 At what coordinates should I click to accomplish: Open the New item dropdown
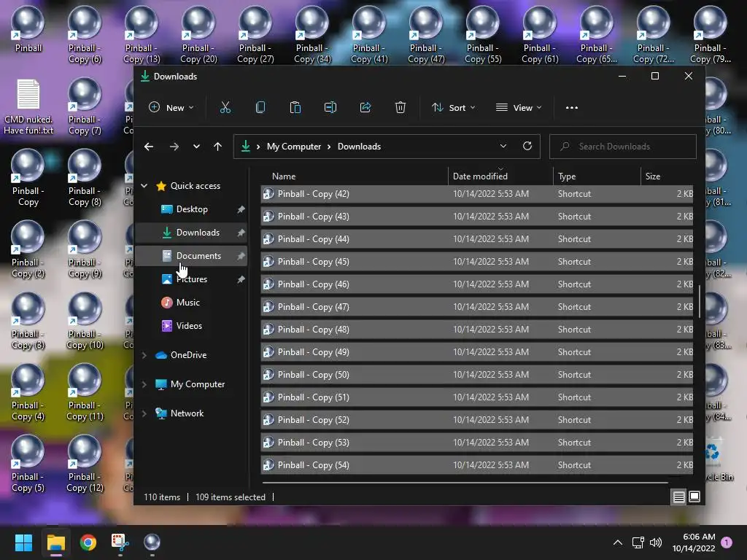click(x=171, y=108)
